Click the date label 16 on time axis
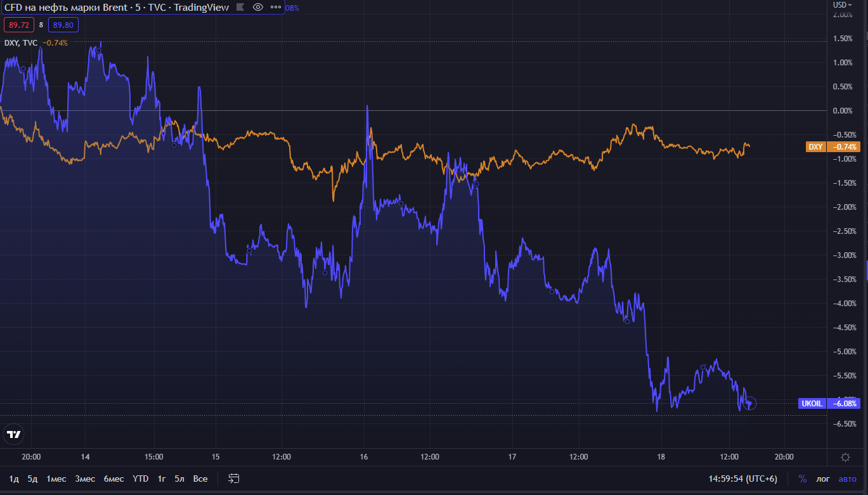This screenshot has width=868, height=495. coord(364,456)
